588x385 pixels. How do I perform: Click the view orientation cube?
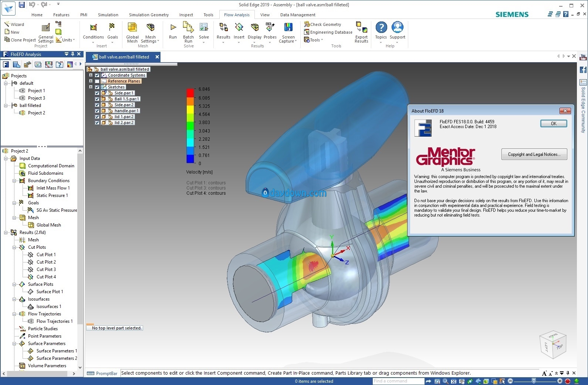click(553, 345)
